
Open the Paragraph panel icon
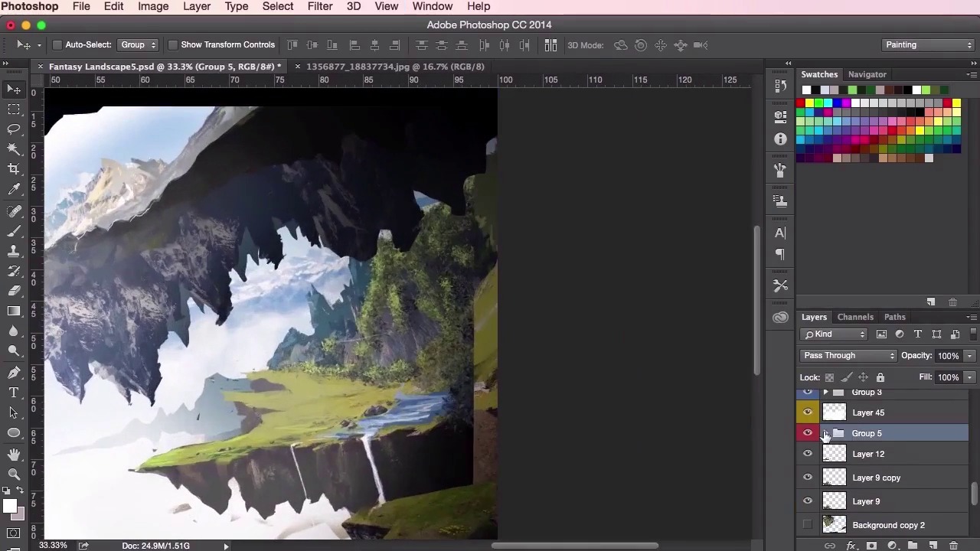pyautogui.click(x=780, y=254)
